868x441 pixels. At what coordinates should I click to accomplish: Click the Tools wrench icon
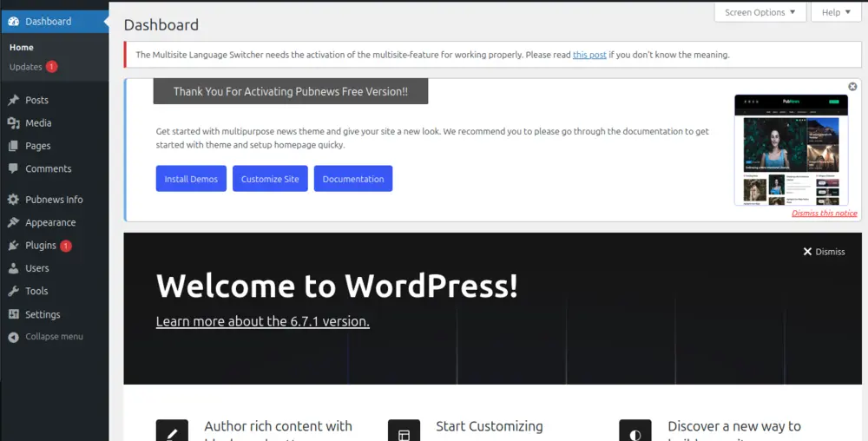pos(13,291)
